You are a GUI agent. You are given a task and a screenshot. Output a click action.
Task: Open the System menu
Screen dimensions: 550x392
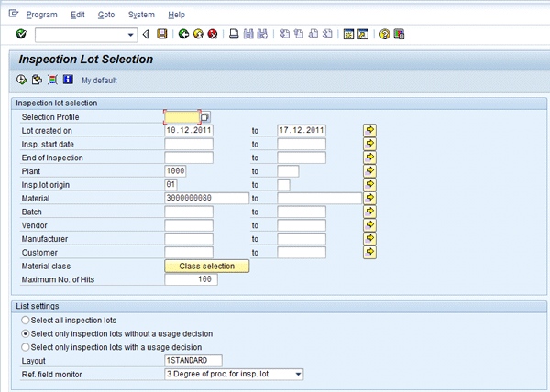pos(141,15)
